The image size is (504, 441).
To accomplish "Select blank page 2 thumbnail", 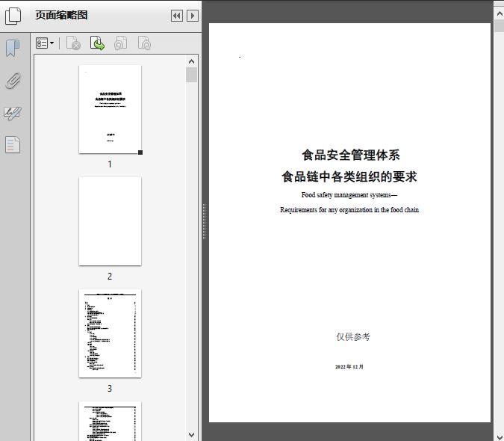I will [x=110, y=221].
